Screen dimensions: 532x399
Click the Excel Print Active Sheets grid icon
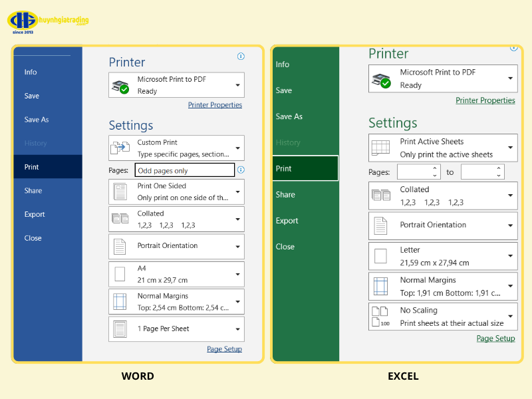[380, 148]
